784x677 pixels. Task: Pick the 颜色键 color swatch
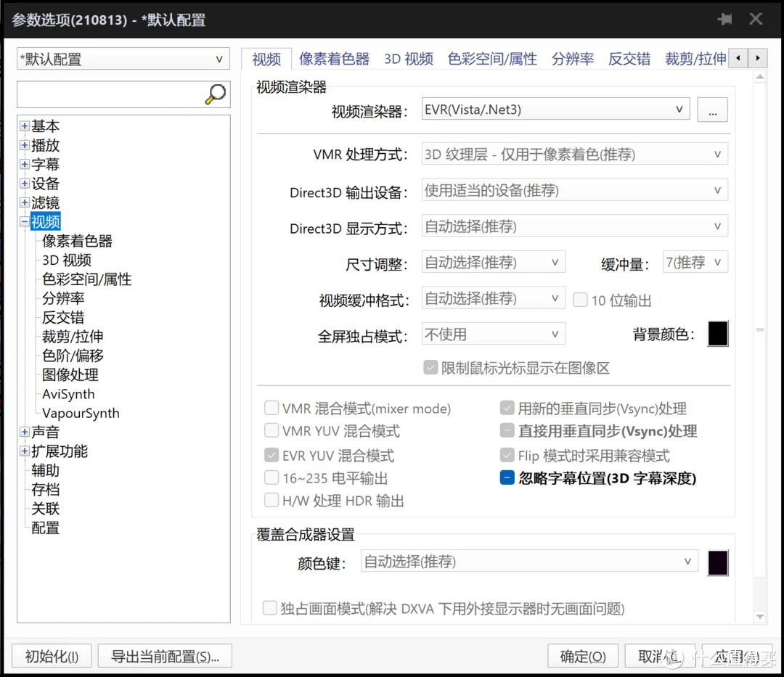(717, 563)
